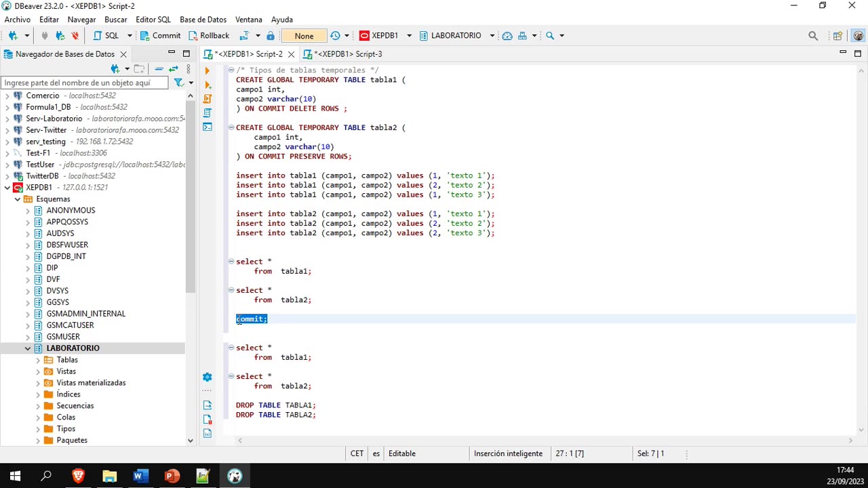Click the Open Perspective icon
The height and width of the screenshot is (488, 868).
click(x=838, y=36)
